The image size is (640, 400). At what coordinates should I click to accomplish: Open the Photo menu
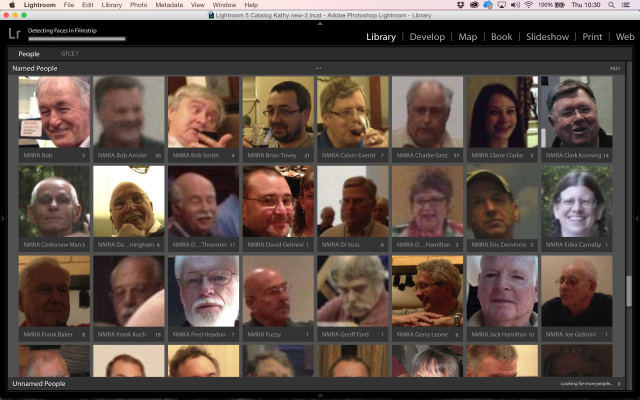[138, 5]
